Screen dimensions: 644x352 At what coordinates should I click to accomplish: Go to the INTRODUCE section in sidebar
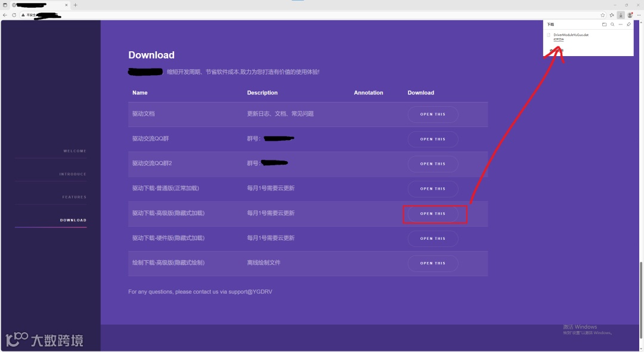click(73, 174)
